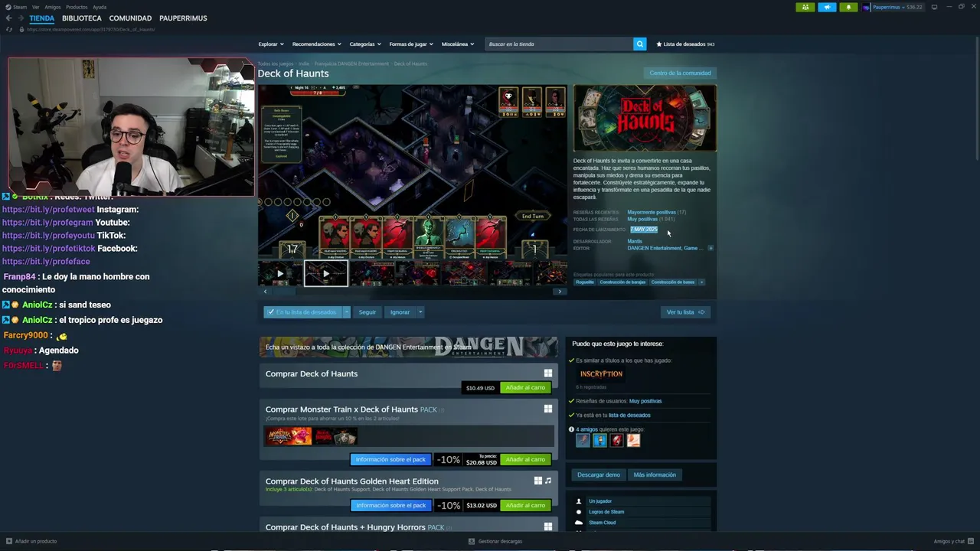The height and width of the screenshot is (551, 980).
Task: Open pack info for Monster Train pack
Action: click(390, 460)
